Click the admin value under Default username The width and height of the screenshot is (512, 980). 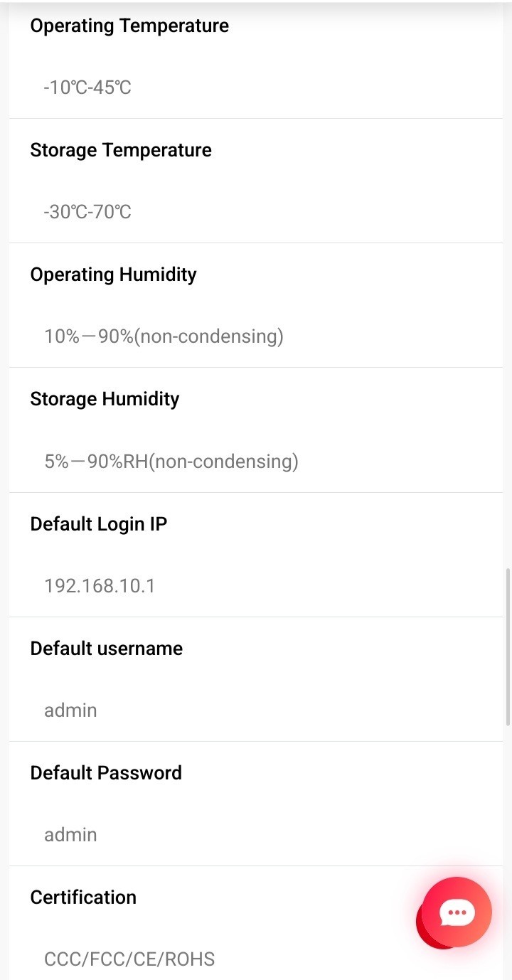point(70,710)
